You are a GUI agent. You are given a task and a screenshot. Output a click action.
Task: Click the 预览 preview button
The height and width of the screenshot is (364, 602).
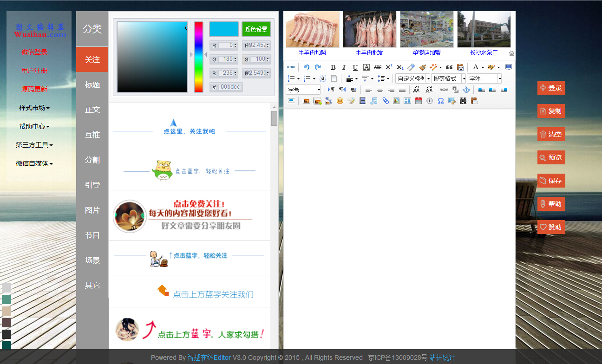coord(551,157)
